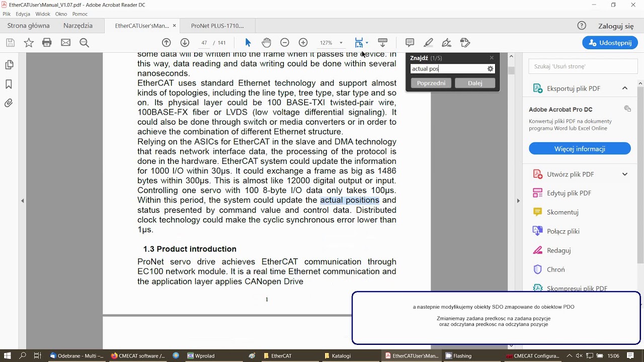Open the stamp and more tools icon
The height and width of the screenshot is (362, 644).
tap(465, 43)
